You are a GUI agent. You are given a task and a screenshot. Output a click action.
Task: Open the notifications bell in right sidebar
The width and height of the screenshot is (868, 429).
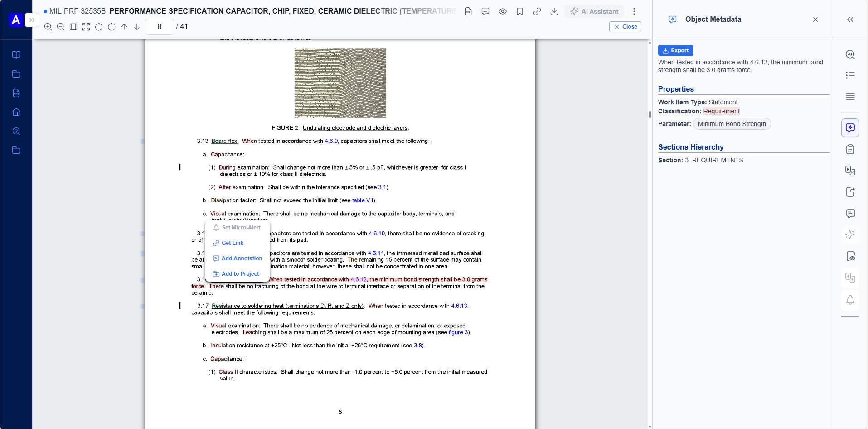[851, 300]
